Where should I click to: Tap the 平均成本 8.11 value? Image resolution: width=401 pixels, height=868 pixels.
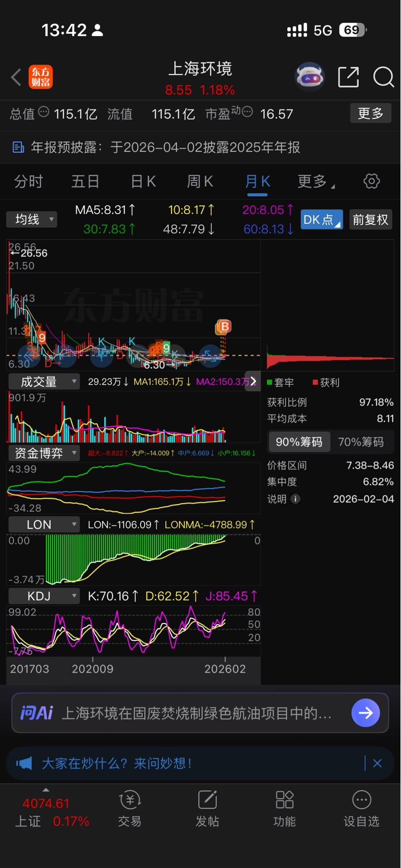coord(385,419)
